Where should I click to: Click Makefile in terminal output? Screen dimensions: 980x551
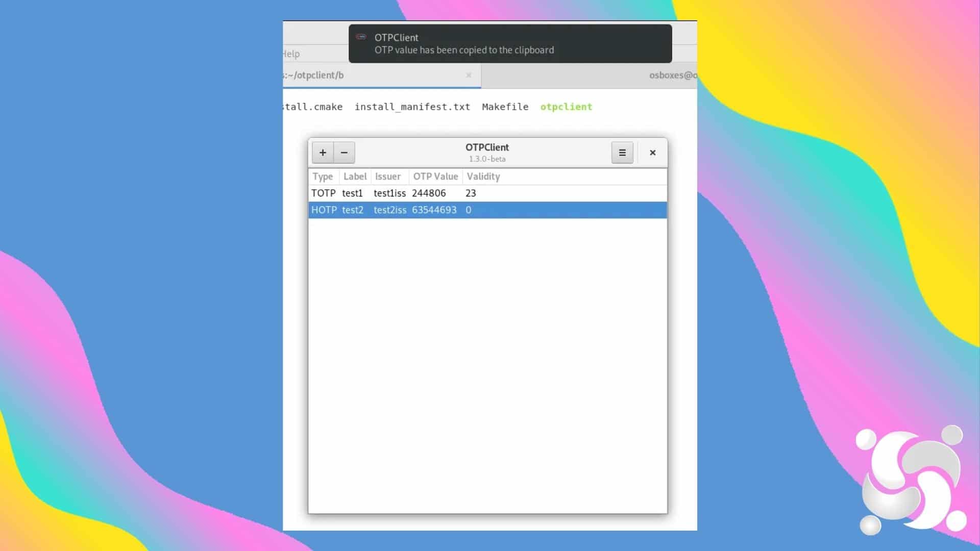[x=505, y=107]
